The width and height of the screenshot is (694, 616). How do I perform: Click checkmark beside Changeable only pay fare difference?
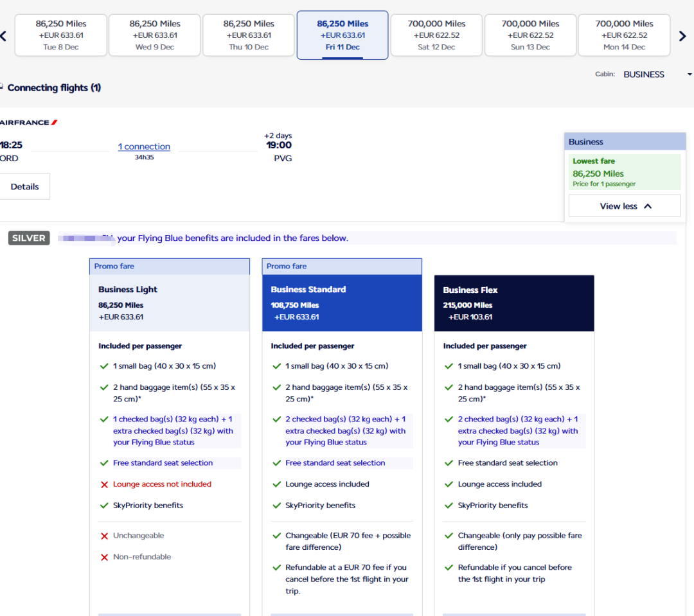(449, 536)
